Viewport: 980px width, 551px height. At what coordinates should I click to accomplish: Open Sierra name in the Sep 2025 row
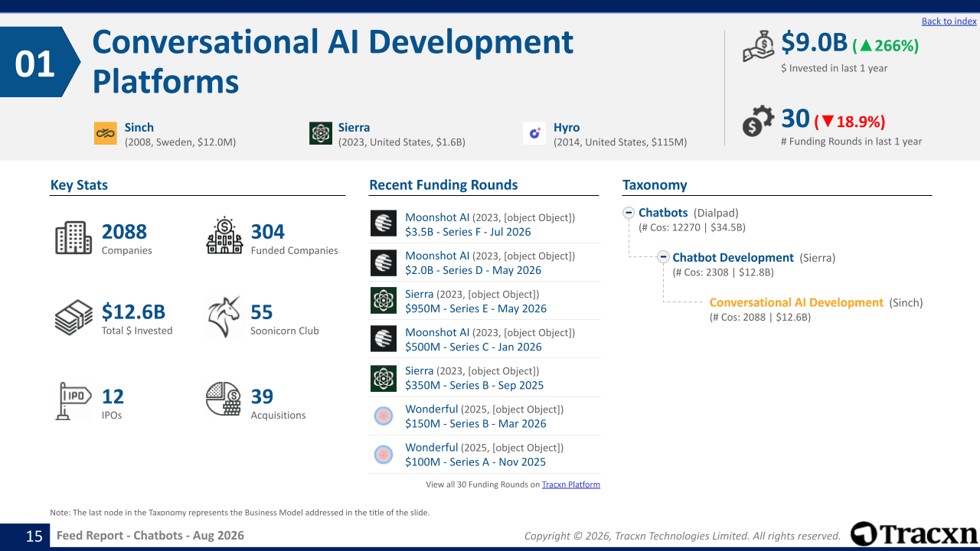click(420, 370)
